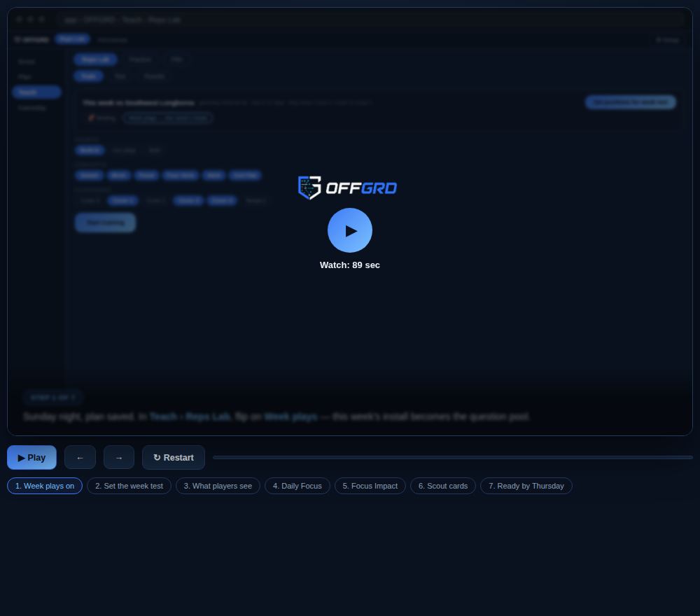Click the Play button below the video
700x616 pixels.
pyautogui.click(x=31, y=458)
